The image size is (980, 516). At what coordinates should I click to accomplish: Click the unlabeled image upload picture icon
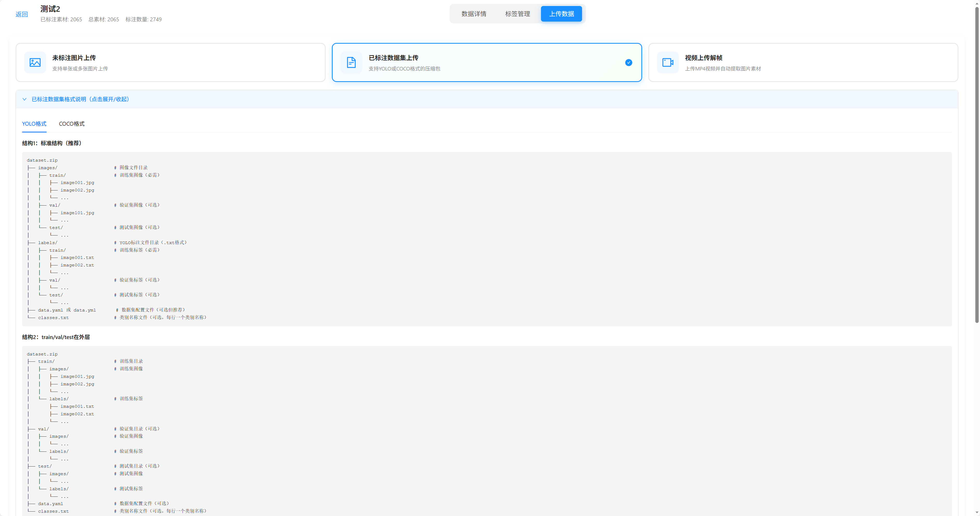click(35, 62)
